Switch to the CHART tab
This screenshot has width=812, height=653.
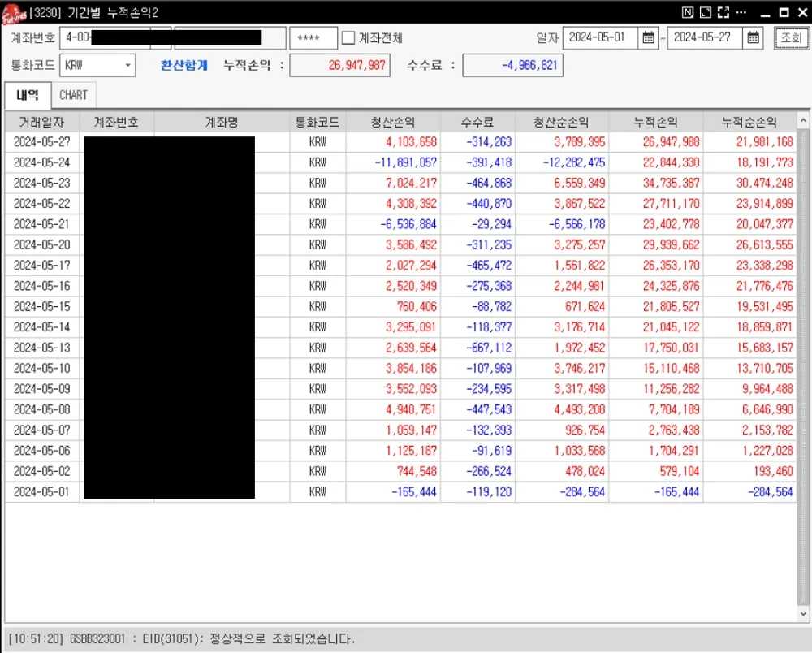pos(74,95)
